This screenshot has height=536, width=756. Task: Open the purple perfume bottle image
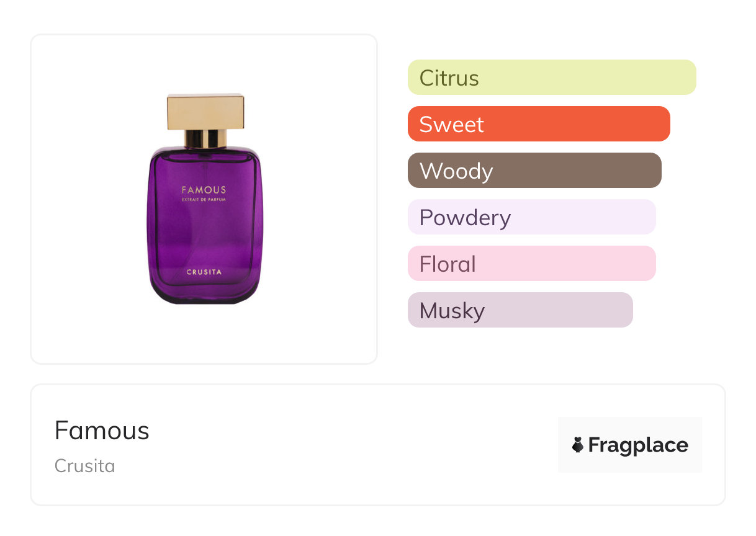[205, 223]
